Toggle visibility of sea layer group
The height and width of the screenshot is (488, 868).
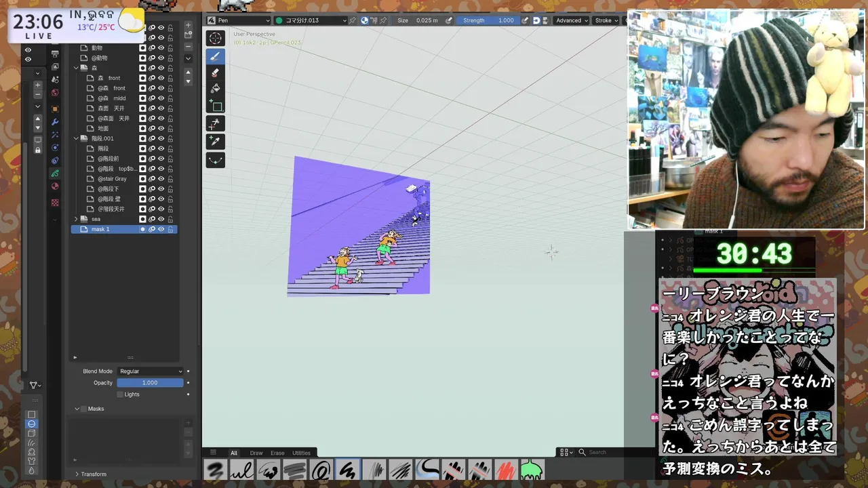pos(161,219)
